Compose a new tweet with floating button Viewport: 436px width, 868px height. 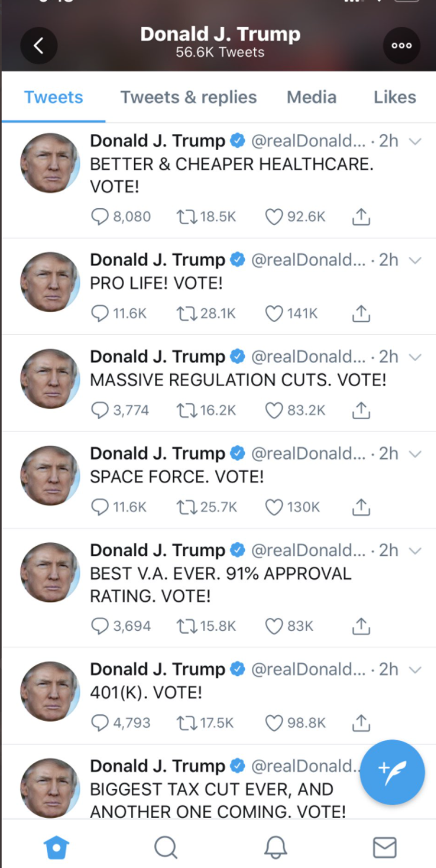coord(392,772)
